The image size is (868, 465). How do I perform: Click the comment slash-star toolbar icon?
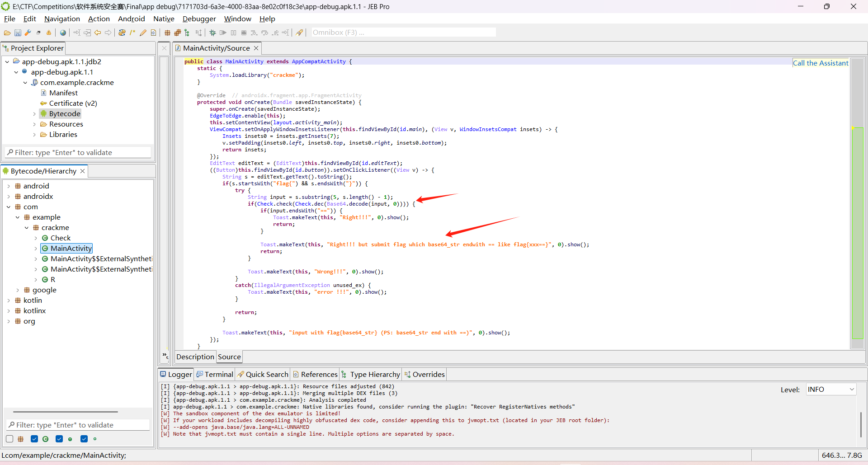pos(132,33)
